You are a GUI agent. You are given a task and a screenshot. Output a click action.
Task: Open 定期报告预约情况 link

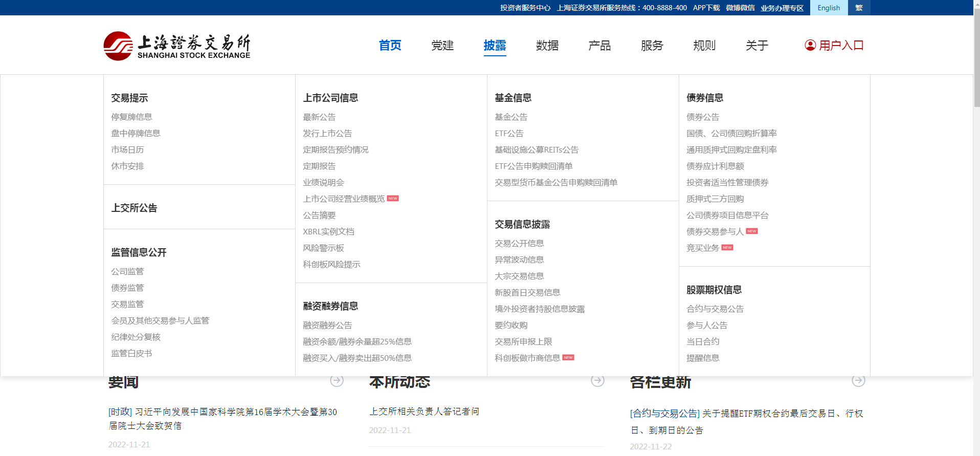coord(336,149)
